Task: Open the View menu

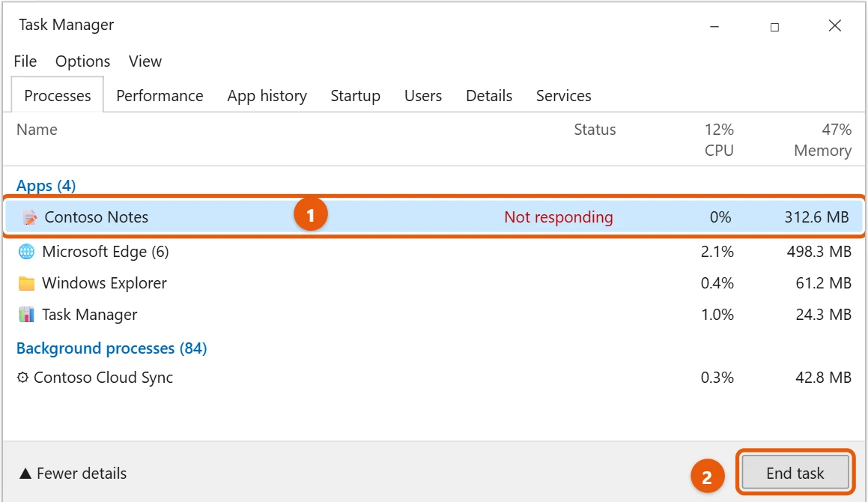Action: tap(145, 61)
